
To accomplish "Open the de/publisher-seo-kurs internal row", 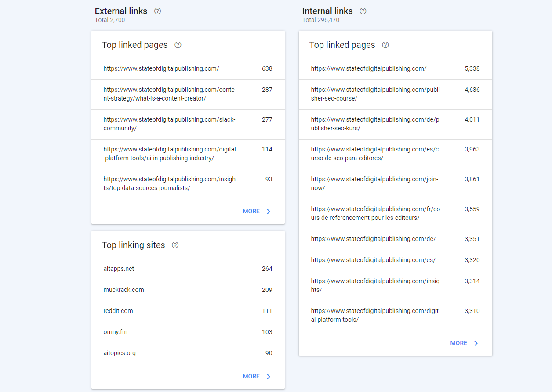I will 396,124.
